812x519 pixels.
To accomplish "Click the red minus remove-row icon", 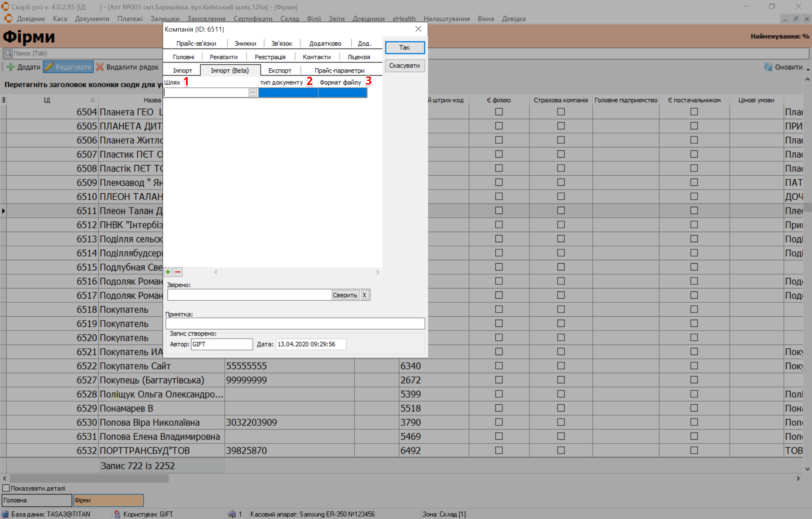I will click(178, 272).
